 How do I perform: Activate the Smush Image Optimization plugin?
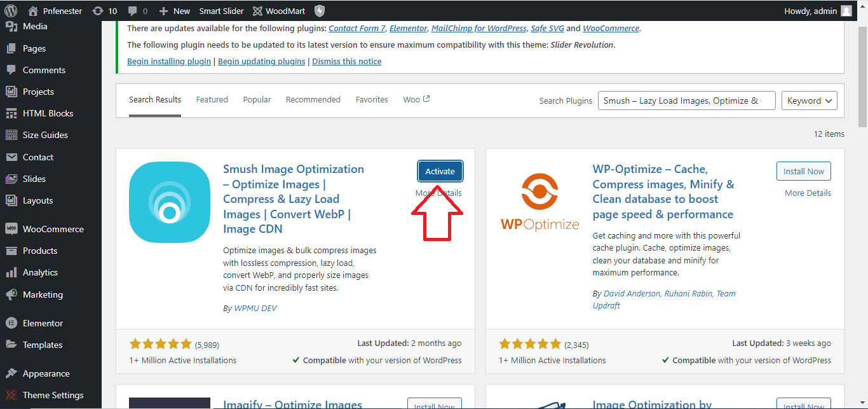(440, 171)
